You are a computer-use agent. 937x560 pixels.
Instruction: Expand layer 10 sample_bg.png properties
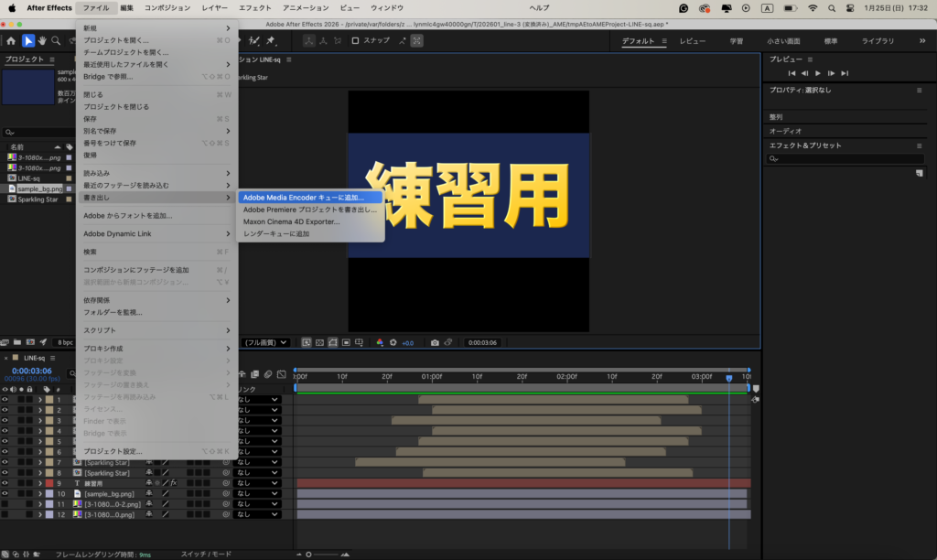point(40,494)
